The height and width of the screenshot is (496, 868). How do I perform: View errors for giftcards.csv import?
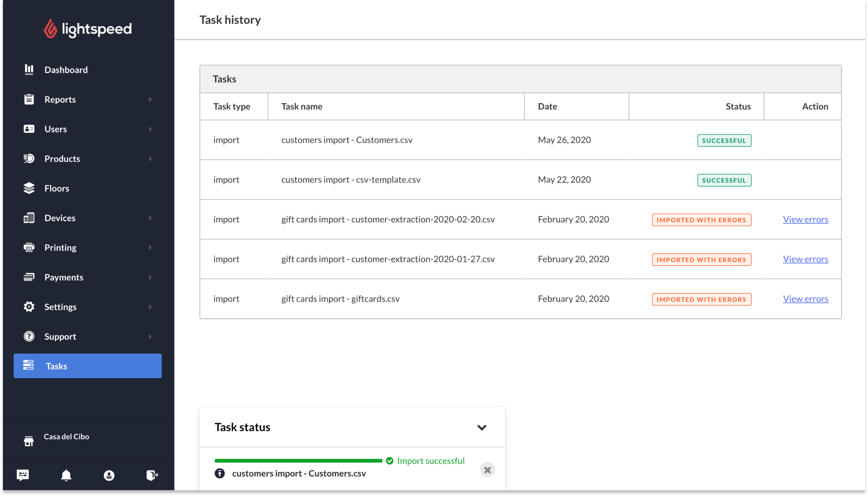coord(805,299)
